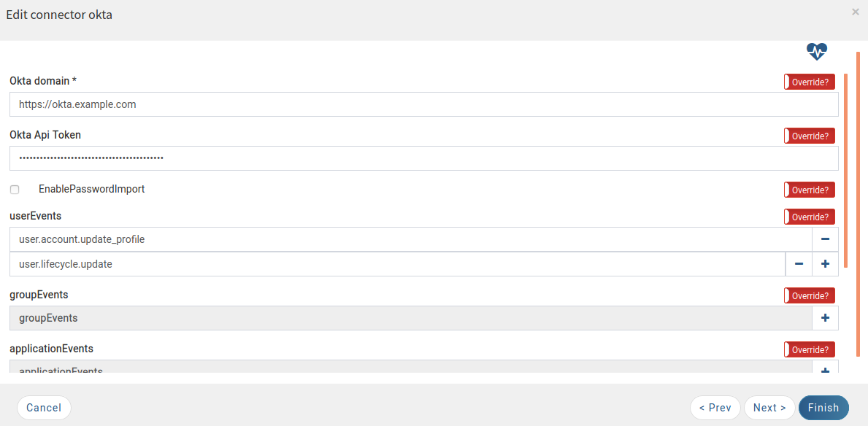Screen dimensions: 868x426
Task: Remove the user.lifecycle.update event row
Action: (x=799, y=264)
